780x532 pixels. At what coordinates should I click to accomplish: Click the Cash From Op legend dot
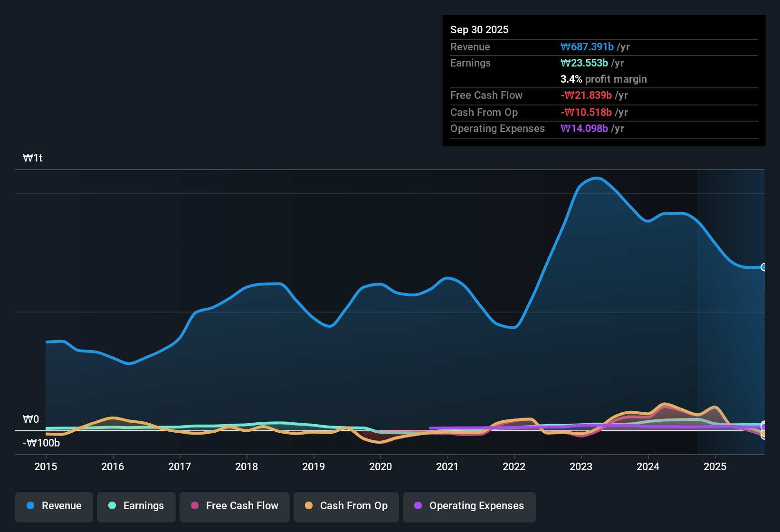309,506
